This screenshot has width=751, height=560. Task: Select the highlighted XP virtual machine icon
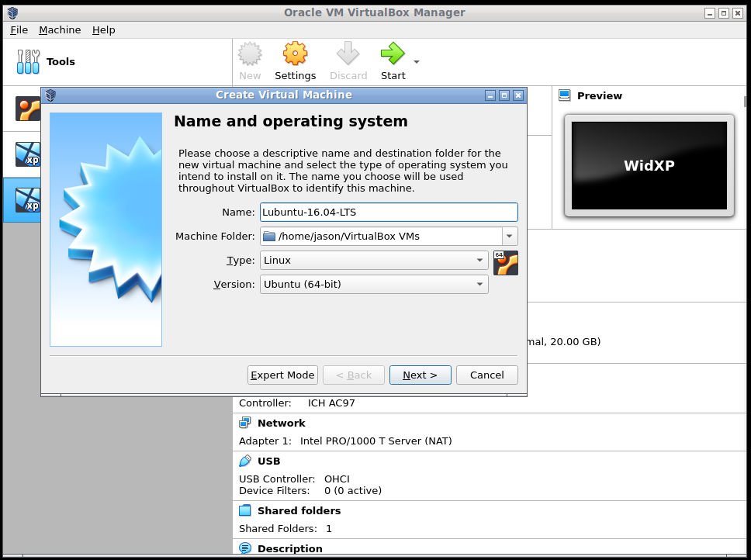pos(28,200)
